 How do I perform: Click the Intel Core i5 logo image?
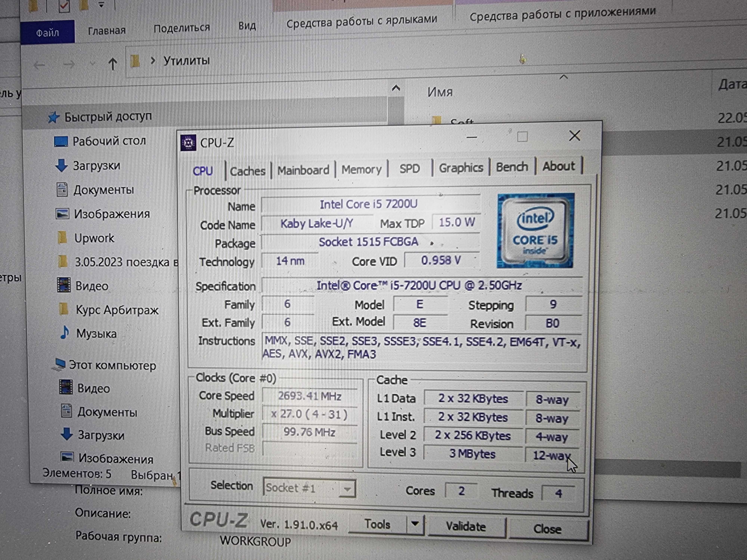(535, 231)
